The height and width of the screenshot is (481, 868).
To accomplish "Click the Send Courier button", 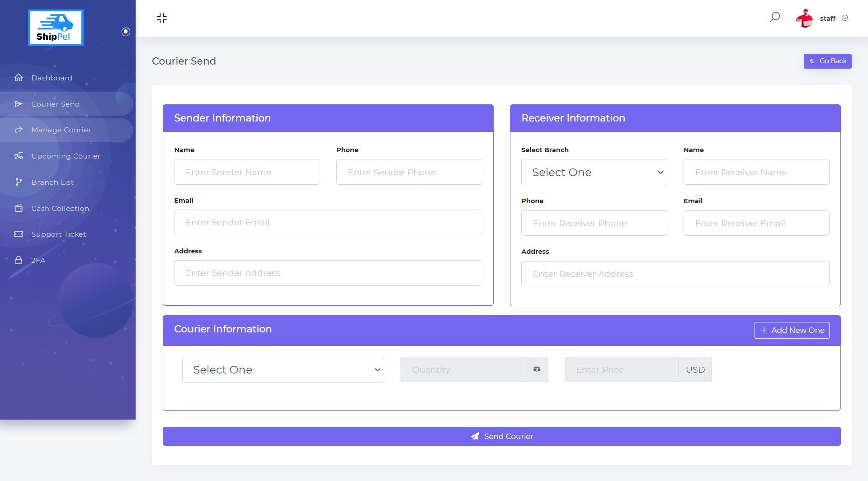I will pyautogui.click(x=502, y=436).
